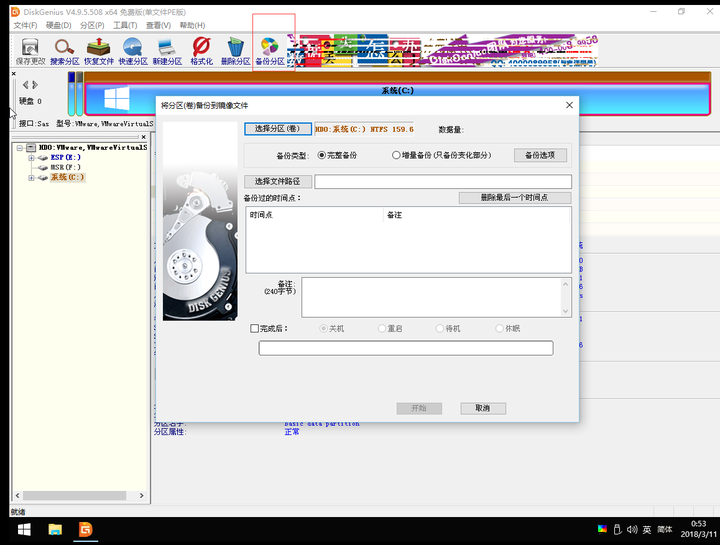Click the Save Changes (保存更改) toolbar icon
The height and width of the screenshot is (545, 720).
(30, 51)
